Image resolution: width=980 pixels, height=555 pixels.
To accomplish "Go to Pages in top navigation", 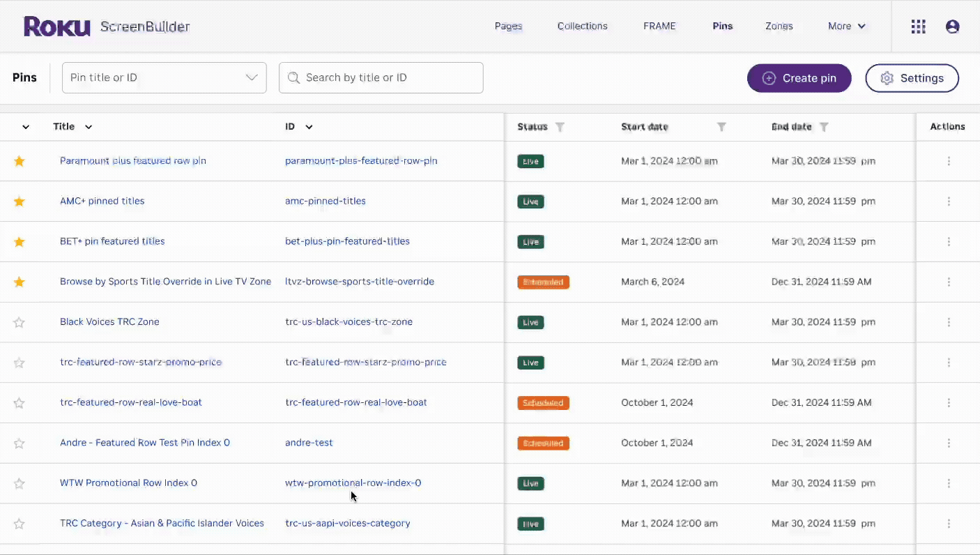I will [508, 26].
